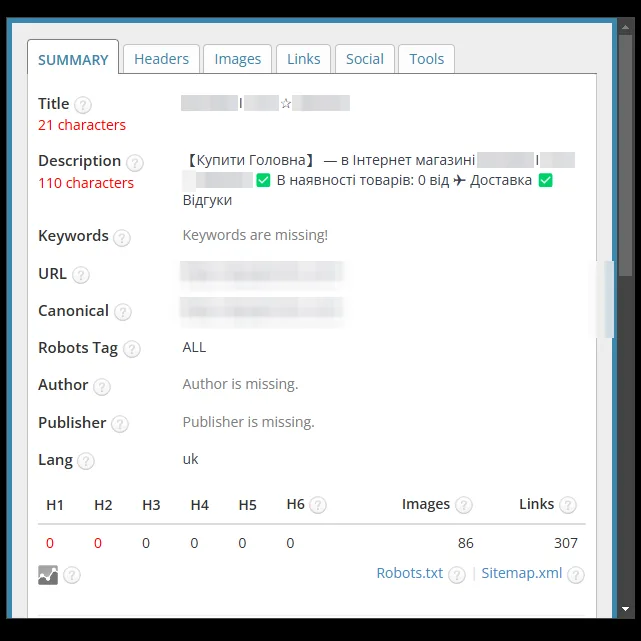
Task: Click the scrollbar up arrow
Action: [x=625, y=27]
